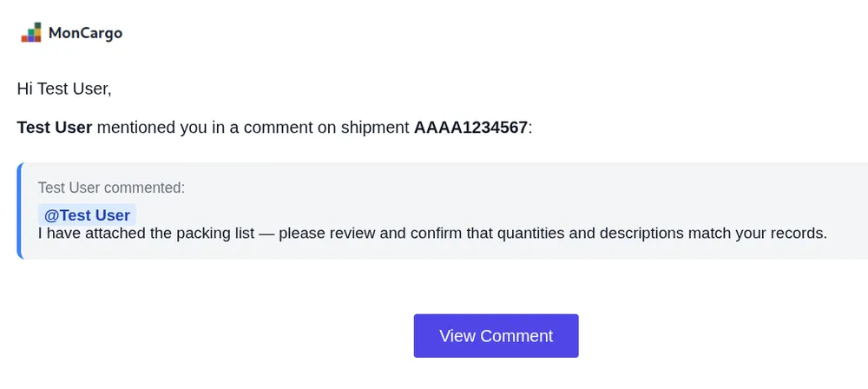Image resolution: width=868 pixels, height=389 pixels.
Task: Click the "Hi Test User," greeting line
Action: [x=64, y=88]
